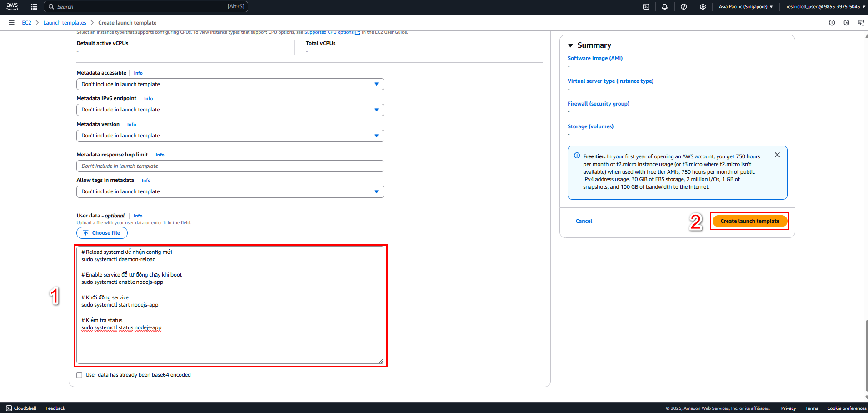The height and width of the screenshot is (413, 868).
Task: Open the help question mark menu
Action: click(684, 7)
